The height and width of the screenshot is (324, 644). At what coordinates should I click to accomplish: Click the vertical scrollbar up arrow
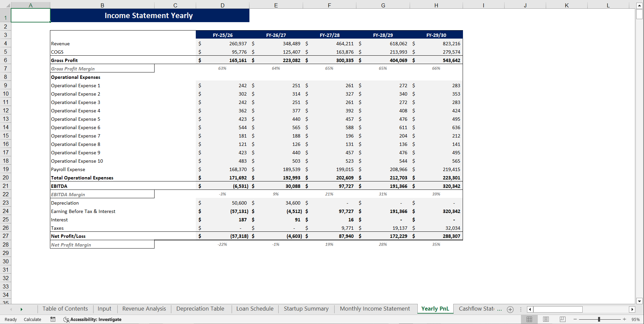coord(640,5)
